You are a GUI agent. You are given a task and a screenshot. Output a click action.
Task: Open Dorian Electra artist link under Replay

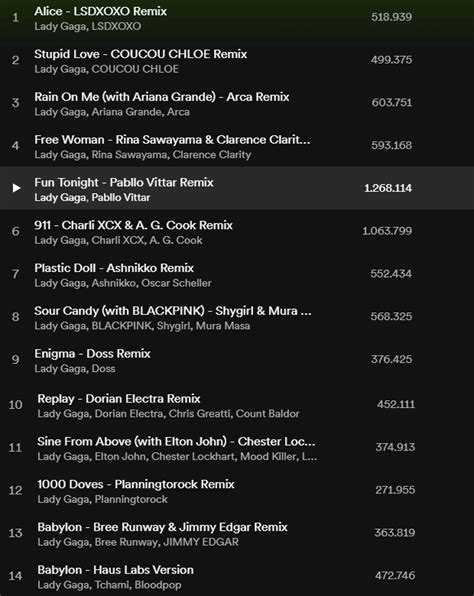[129, 414]
